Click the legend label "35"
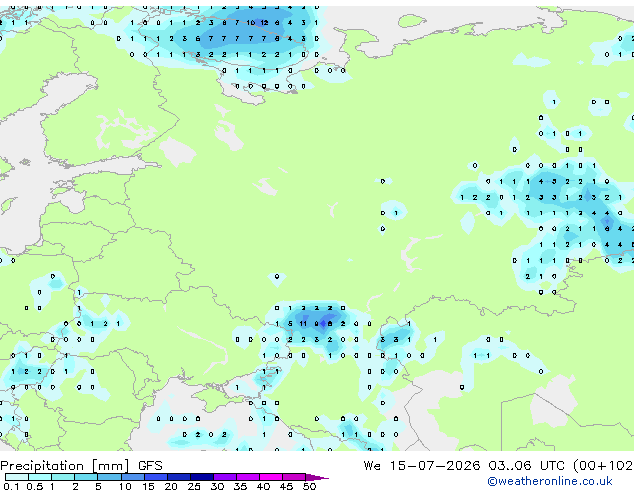634x490 pixels. tap(240, 486)
